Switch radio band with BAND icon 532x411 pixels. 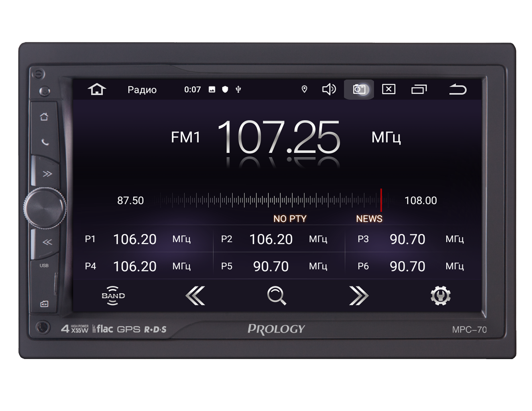pos(113,296)
